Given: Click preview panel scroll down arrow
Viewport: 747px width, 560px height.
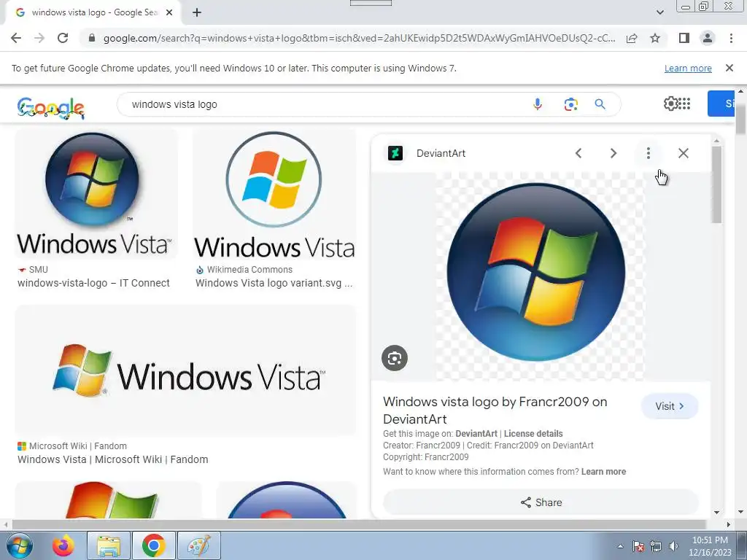Looking at the screenshot, I should 716,513.
